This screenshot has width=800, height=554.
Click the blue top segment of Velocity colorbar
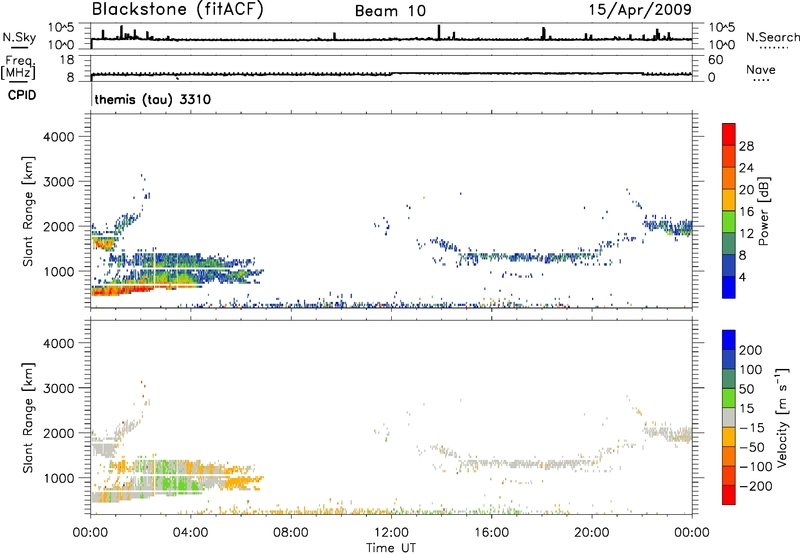pyautogui.click(x=729, y=340)
